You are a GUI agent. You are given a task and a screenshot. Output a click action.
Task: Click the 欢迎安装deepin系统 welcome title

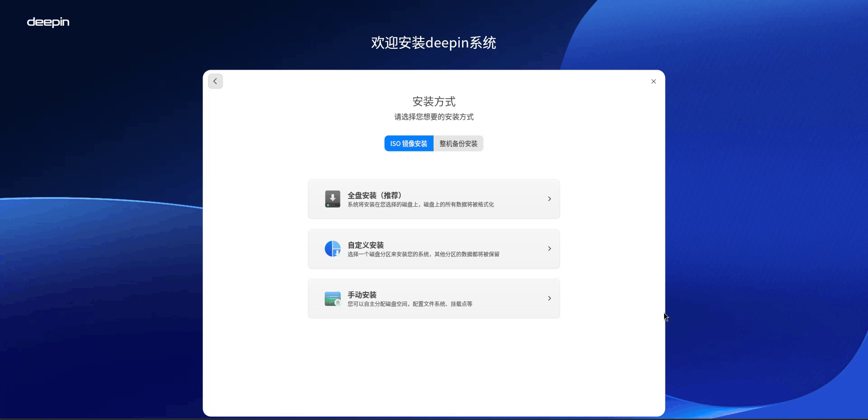click(434, 43)
